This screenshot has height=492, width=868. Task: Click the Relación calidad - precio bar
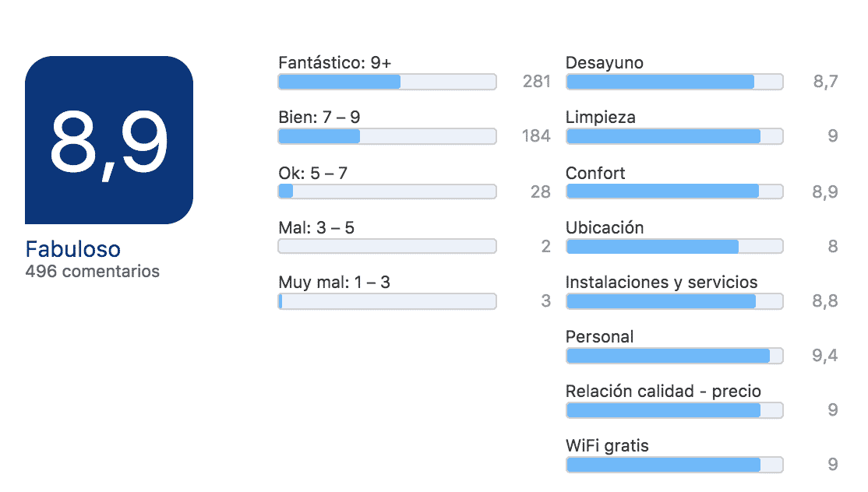point(674,410)
